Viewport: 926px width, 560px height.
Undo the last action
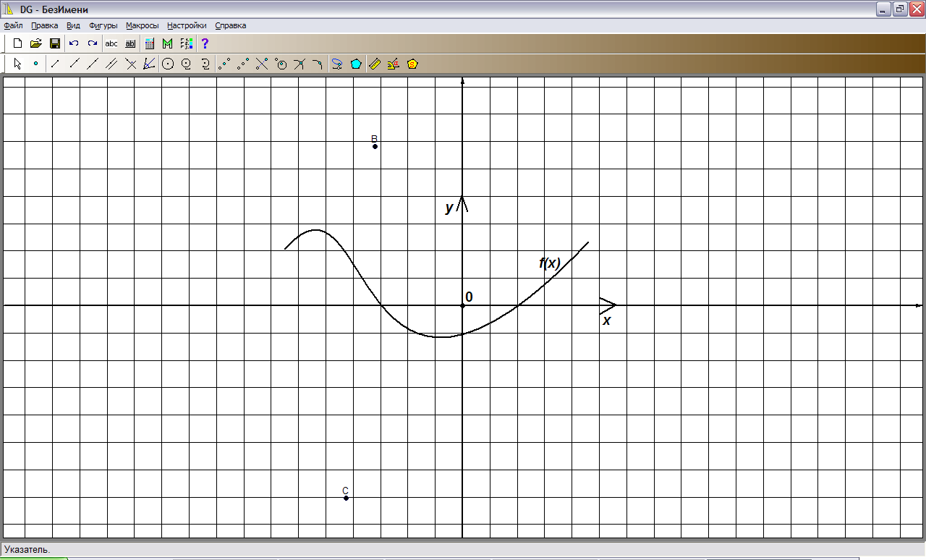[x=74, y=43]
